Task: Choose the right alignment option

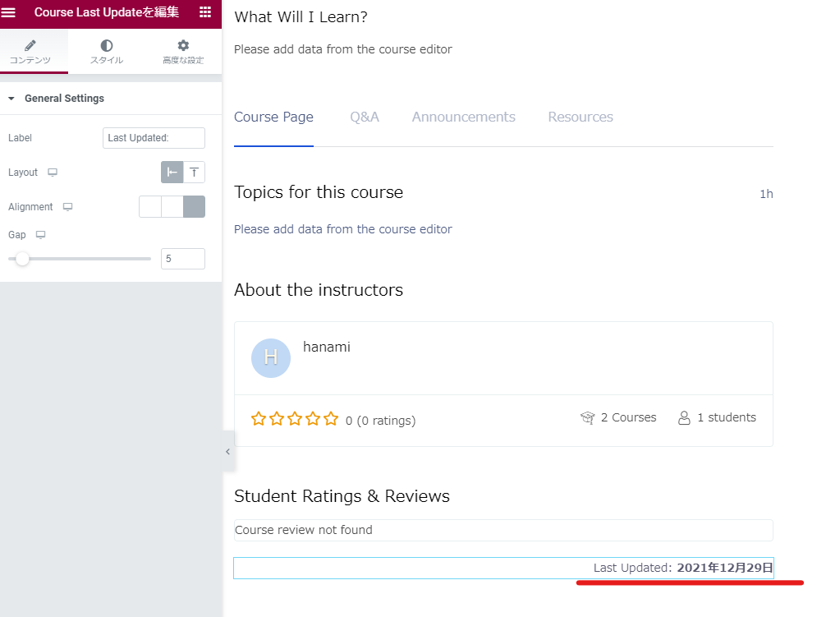Action: click(194, 207)
